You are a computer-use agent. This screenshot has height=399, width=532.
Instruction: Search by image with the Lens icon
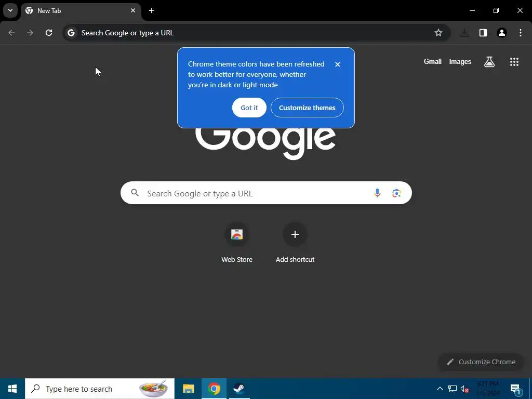pos(396,193)
